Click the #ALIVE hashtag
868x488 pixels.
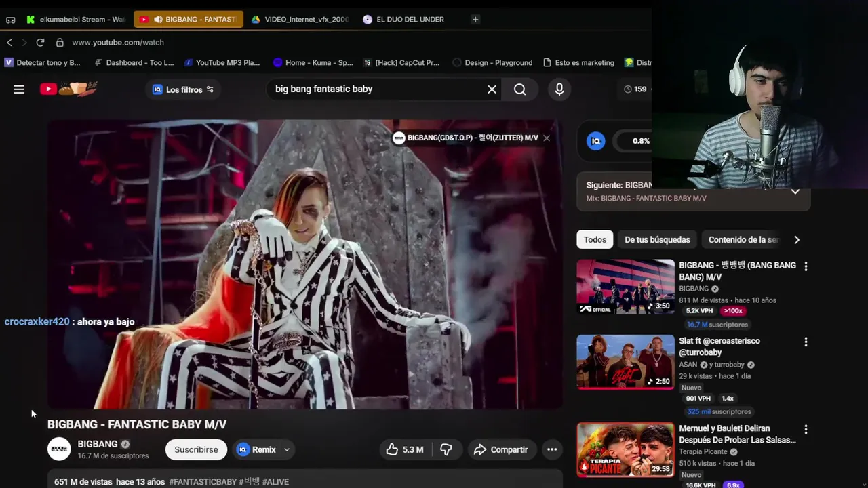275,482
